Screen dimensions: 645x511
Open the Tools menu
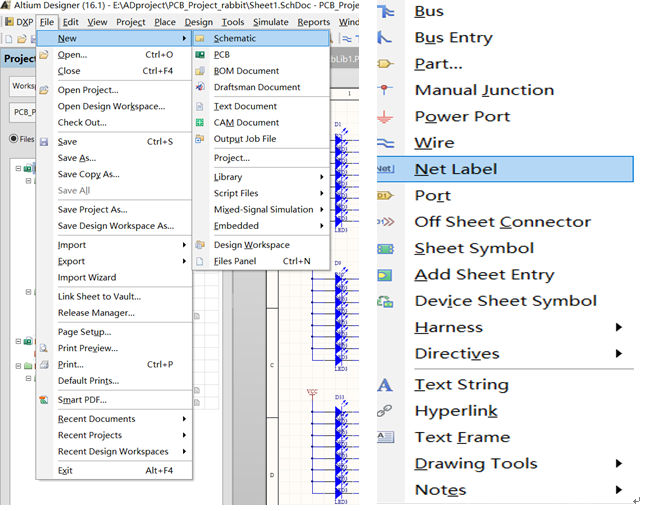233,22
